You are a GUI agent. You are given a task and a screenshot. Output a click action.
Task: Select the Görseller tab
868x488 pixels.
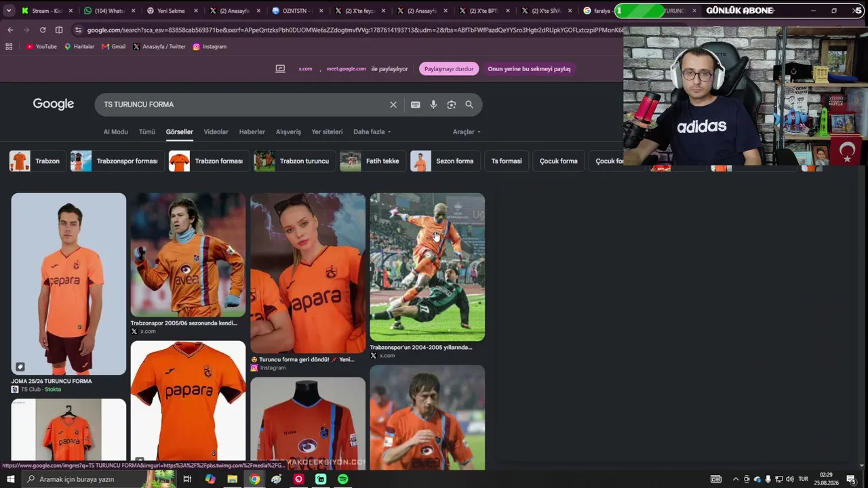180,131
